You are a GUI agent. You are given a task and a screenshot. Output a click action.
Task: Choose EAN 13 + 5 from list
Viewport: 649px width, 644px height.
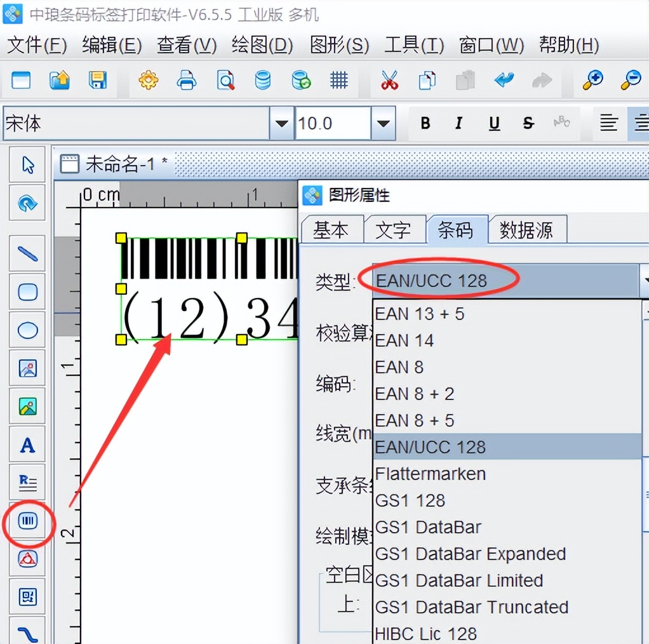click(507, 314)
